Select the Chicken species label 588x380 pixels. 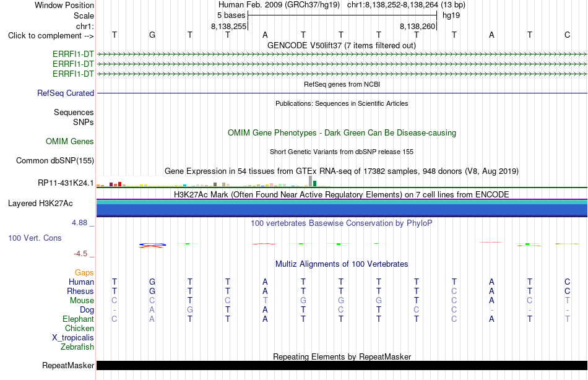(79, 328)
